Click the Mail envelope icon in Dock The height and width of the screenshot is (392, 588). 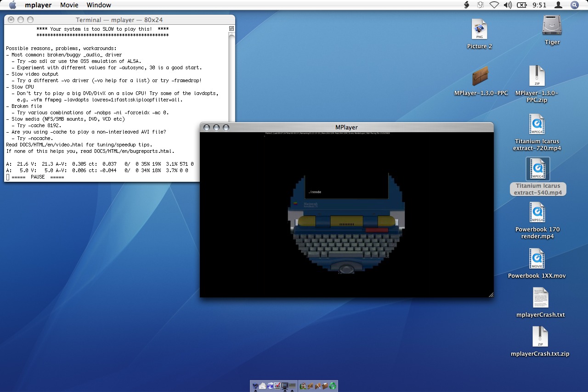[263, 386]
